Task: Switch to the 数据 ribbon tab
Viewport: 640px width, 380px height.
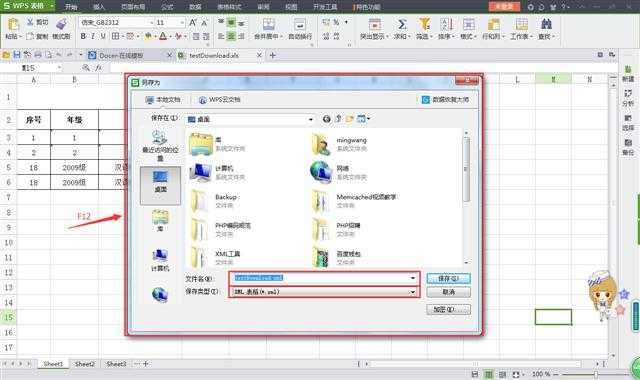Action: click(196, 7)
